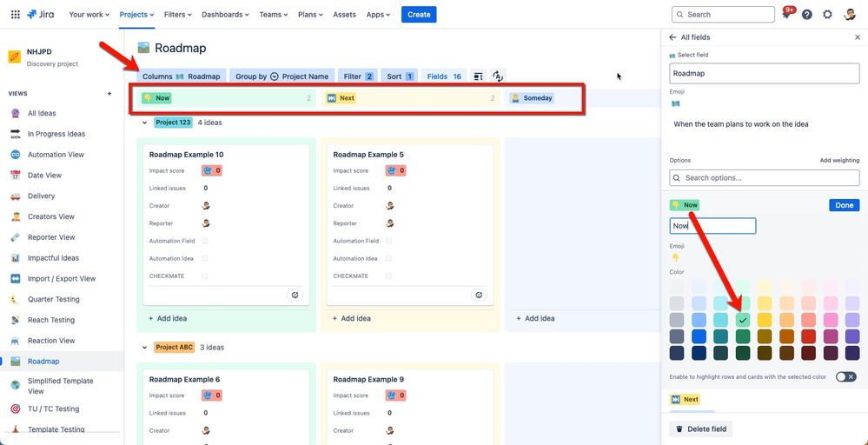Viewport: 868px width, 445px height.
Task: Open the notifications bell icon
Action: 787,15
